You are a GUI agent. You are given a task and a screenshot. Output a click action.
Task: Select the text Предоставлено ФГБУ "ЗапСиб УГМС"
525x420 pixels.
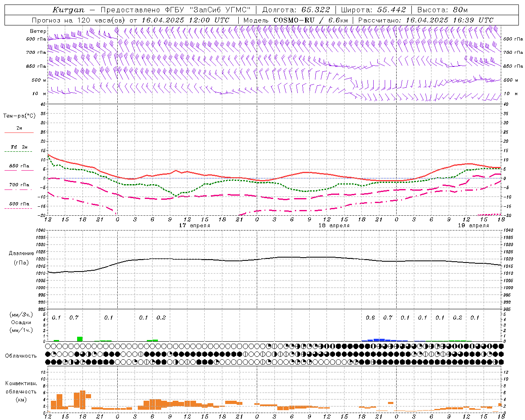pos(176,10)
